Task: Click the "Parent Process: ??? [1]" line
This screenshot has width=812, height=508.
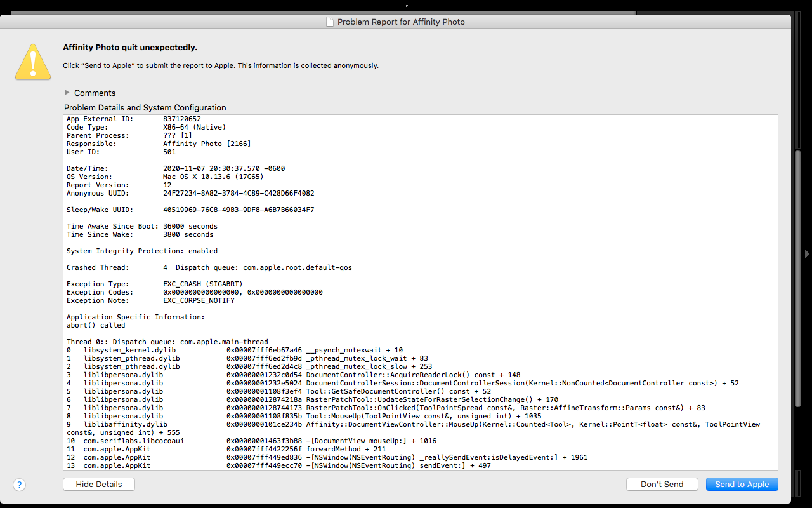Action: click(x=129, y=135)
